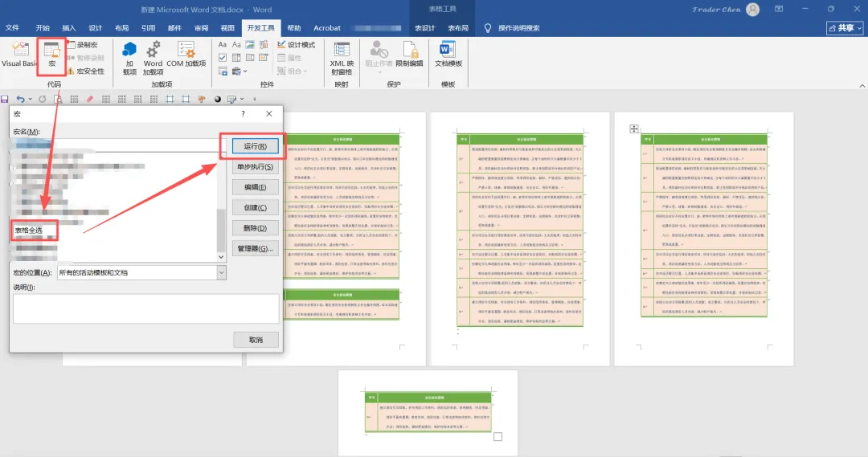Screen dimensions: 868x457
Task: Switch to the 审阅 tab
Action: pos(201,27)
